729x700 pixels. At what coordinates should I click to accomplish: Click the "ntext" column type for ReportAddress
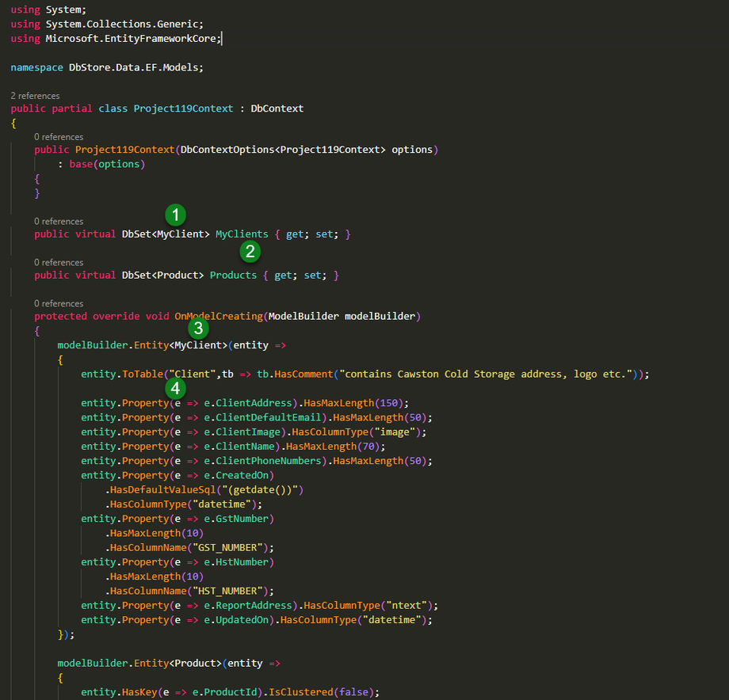coord(408,606)
